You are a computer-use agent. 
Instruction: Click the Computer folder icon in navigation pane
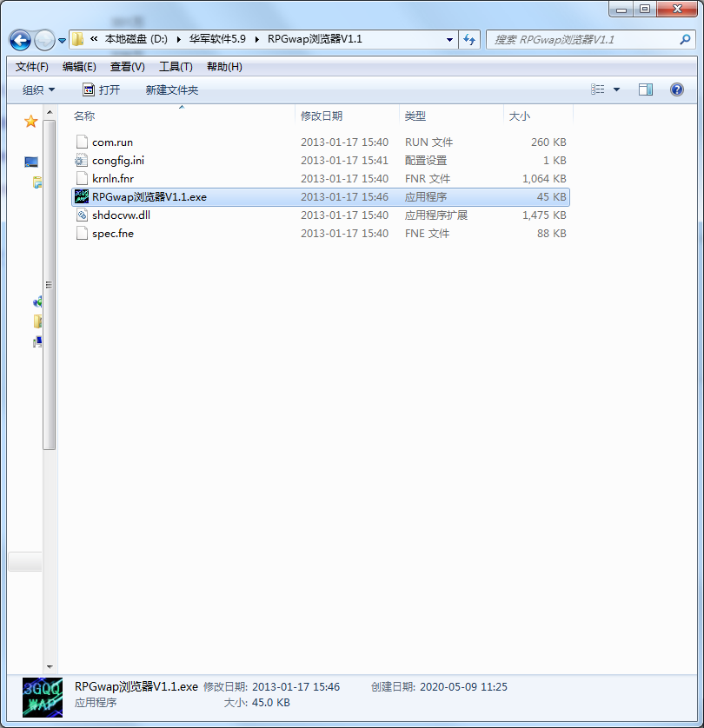tap(37, 321)
